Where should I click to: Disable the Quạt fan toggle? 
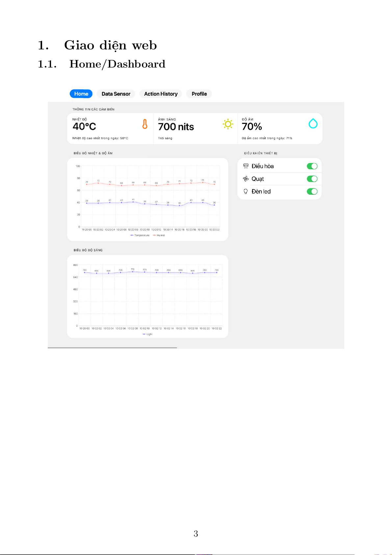(312, 179)
